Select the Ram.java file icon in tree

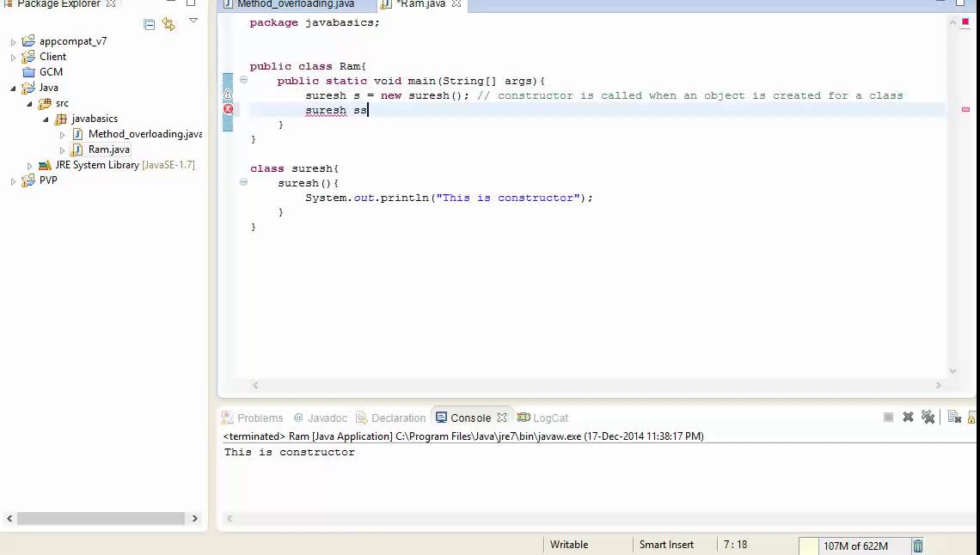pyautogui.click(x=77, y=149)
